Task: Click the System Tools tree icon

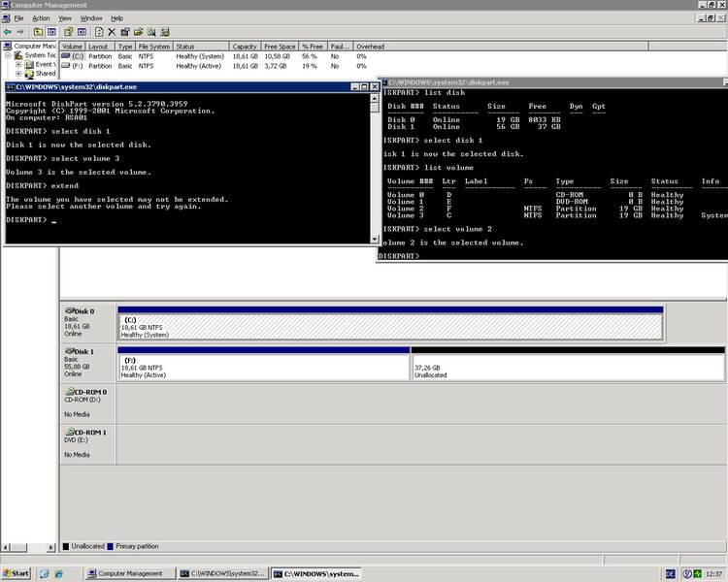Action: click(18, 55)
